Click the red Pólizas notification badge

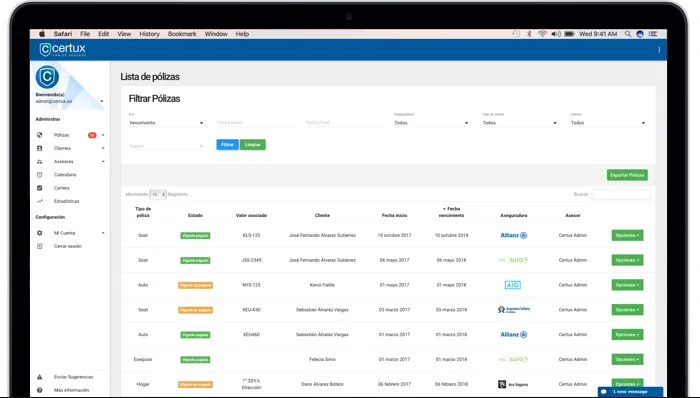(x=92, y=135)
